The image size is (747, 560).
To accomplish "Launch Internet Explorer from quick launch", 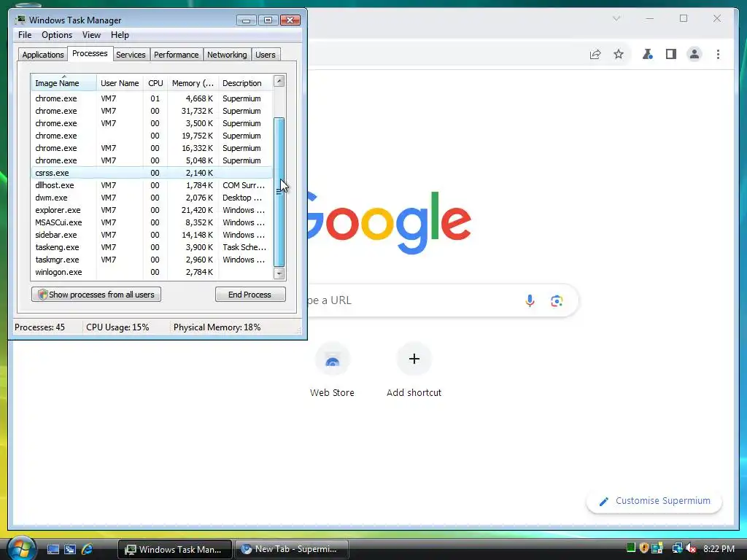I will [87, 549].
